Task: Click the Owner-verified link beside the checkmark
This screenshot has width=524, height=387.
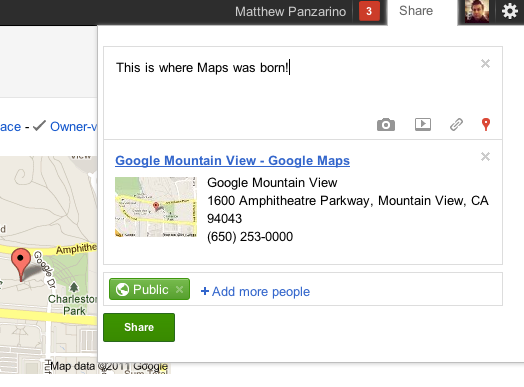Action: click(74, 127)
